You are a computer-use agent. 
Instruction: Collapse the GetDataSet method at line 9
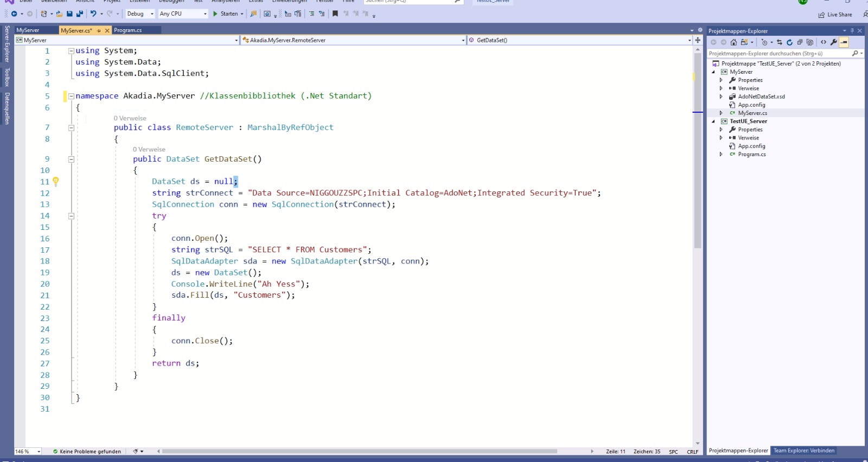71,159
